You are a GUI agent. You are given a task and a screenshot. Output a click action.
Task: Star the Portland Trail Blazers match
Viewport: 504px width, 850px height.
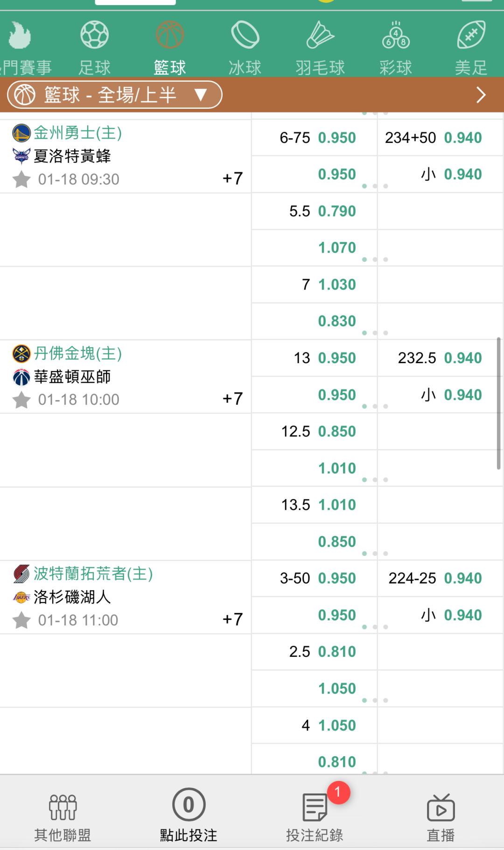pyautogui.click(x=21, y=620)
